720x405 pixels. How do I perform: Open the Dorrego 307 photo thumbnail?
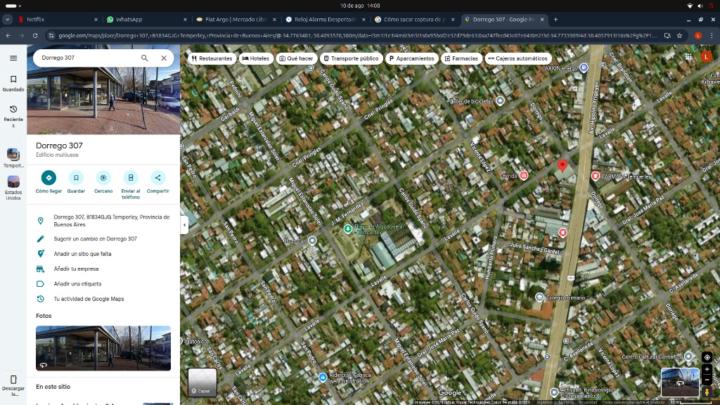tap(103, 347)
